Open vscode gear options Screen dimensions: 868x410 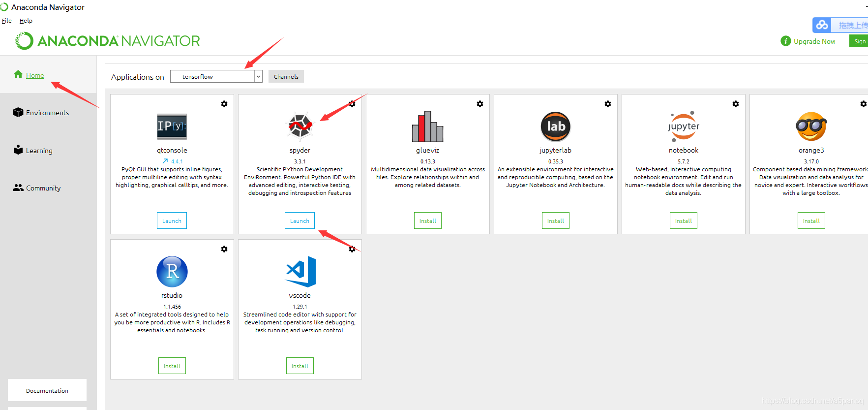pyautogui.click(x=352, y=249)
